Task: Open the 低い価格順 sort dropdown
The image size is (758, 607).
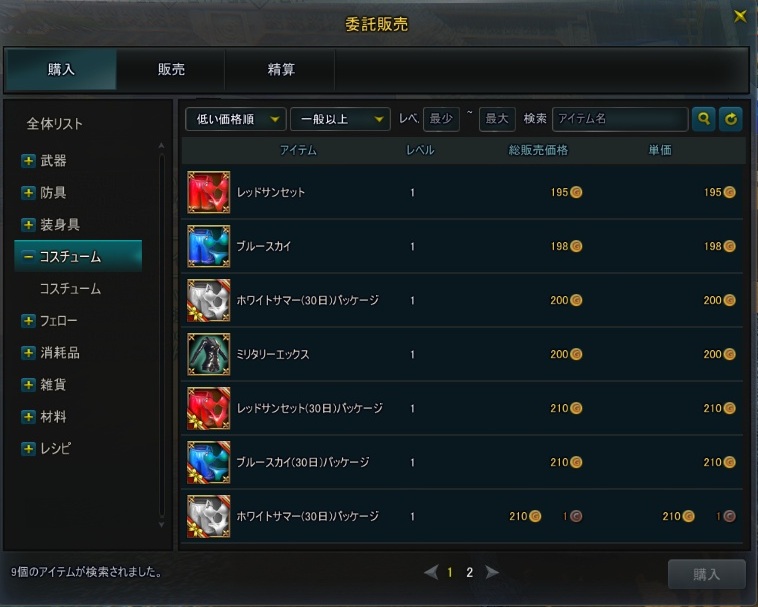Action: point(235,119)
